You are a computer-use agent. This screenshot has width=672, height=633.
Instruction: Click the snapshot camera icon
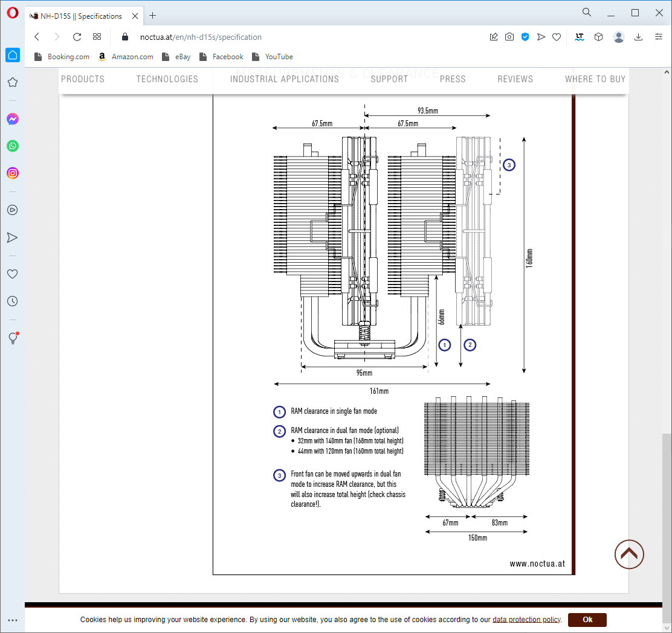click(x=509, y=37)
